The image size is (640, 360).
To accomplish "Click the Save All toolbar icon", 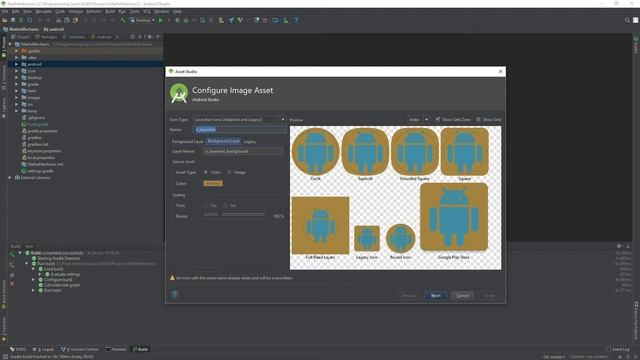I will click(x=13, y=20).
